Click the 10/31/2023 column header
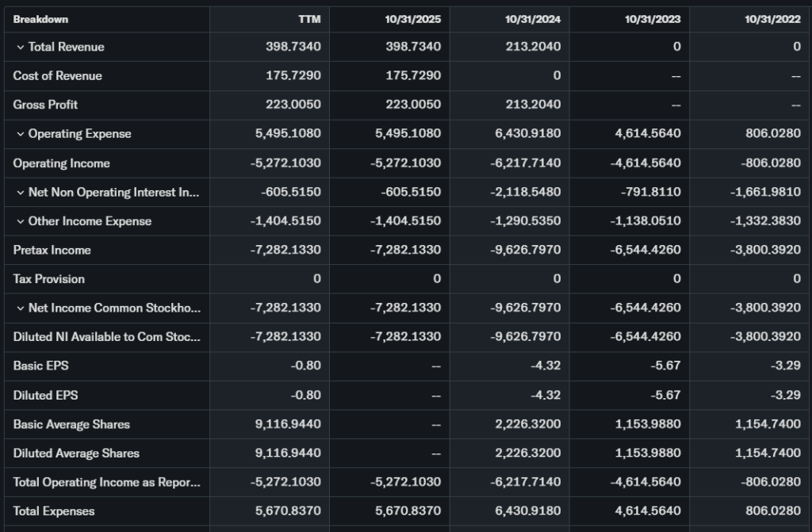The image size is (812, 532). tap(653, 20)
